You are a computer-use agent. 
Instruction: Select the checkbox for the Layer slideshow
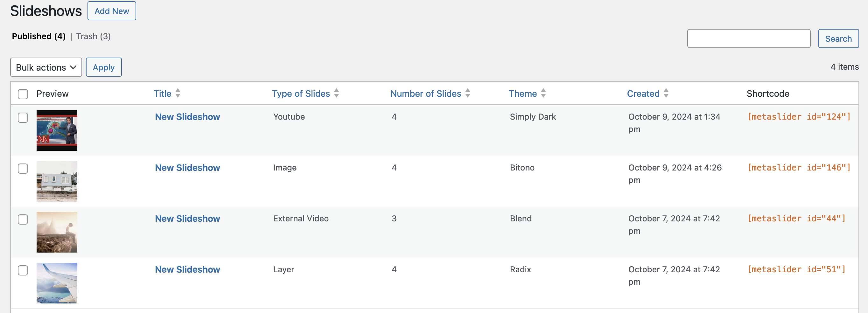(x=23, y=270)
